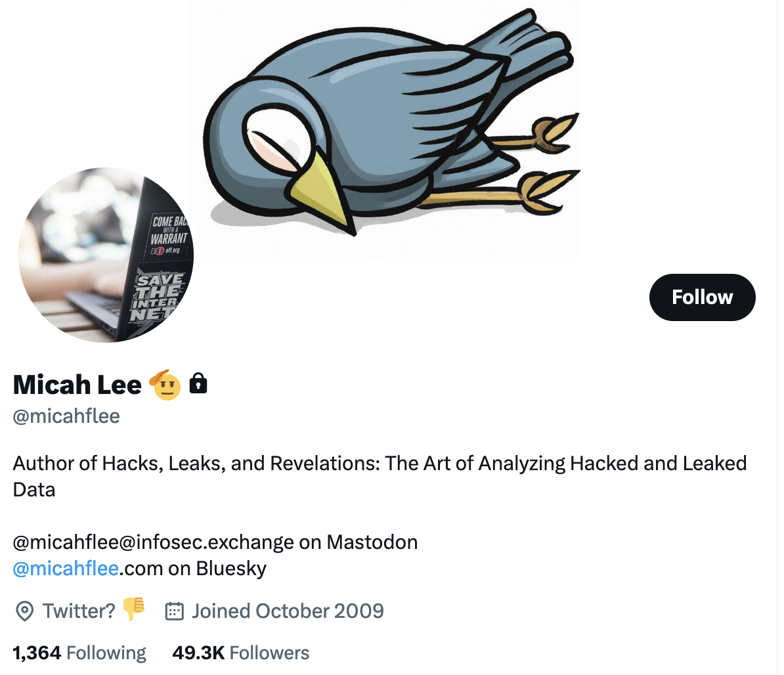Open the circular profile picture
The width and height of the screenshot is (784, 675).
tap(106, 255)
